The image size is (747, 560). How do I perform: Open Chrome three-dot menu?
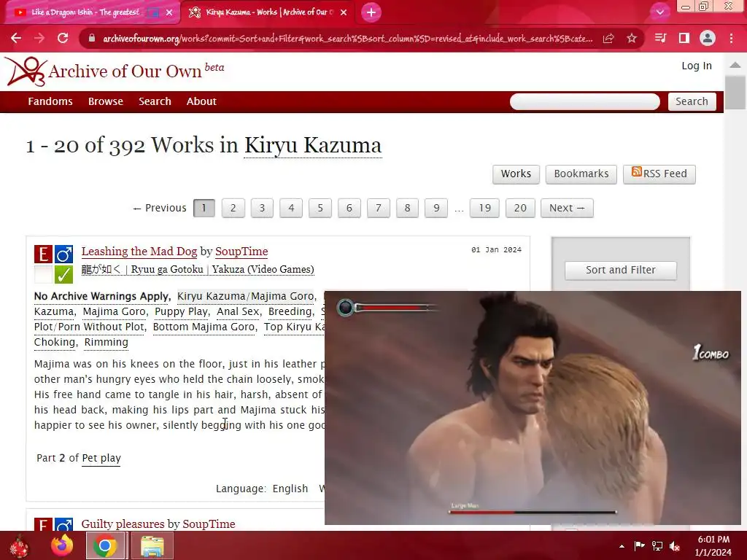pos(731,38)
